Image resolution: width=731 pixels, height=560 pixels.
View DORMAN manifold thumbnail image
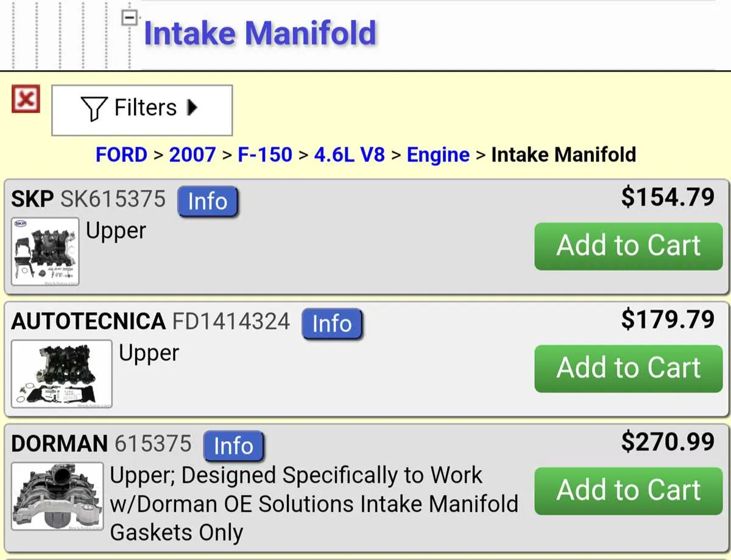tap(57, 496)
